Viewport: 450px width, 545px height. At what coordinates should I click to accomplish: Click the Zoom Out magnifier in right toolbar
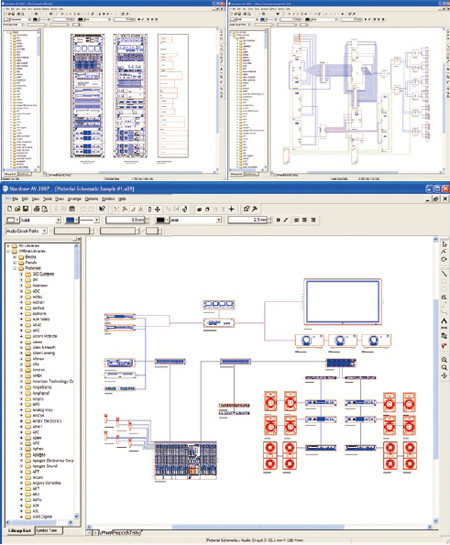444,367
